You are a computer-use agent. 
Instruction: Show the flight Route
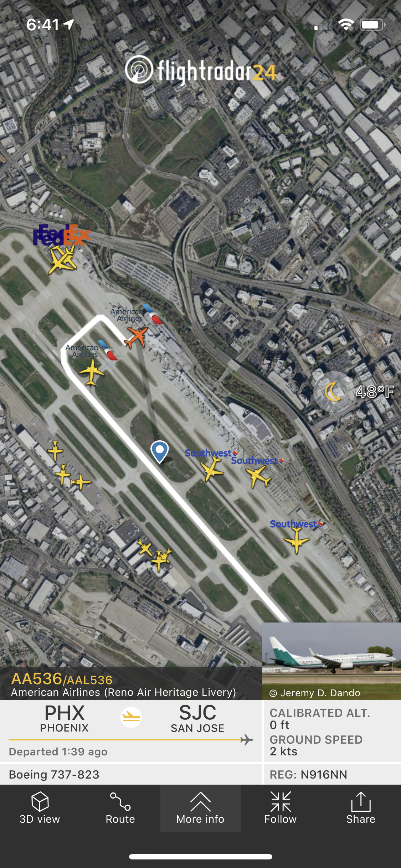(120, 808)
